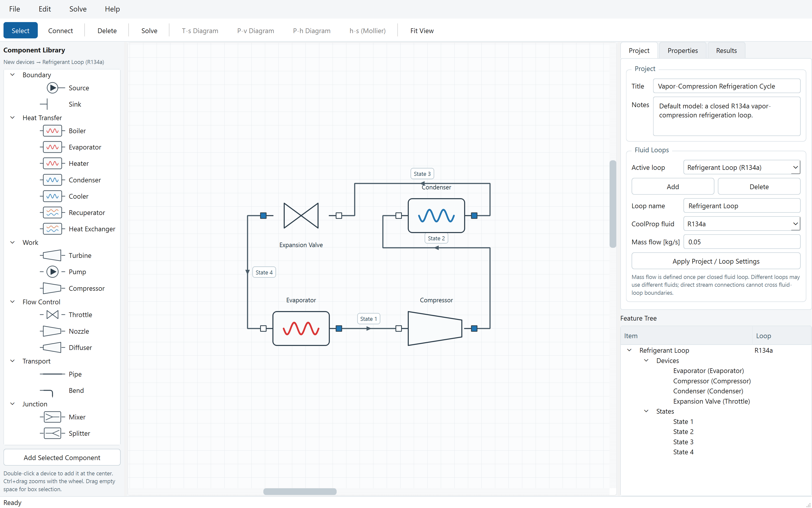
Task: Choose the Mixer component icon
Action: [52, 417]
